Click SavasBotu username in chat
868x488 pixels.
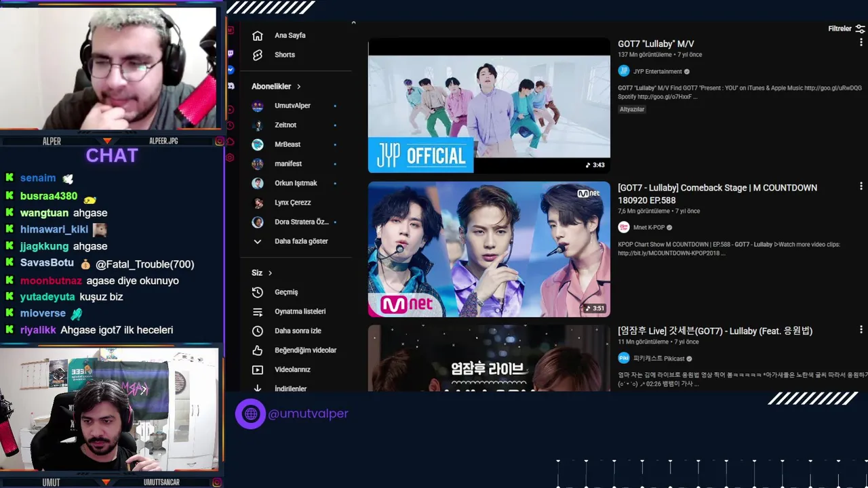47,264
